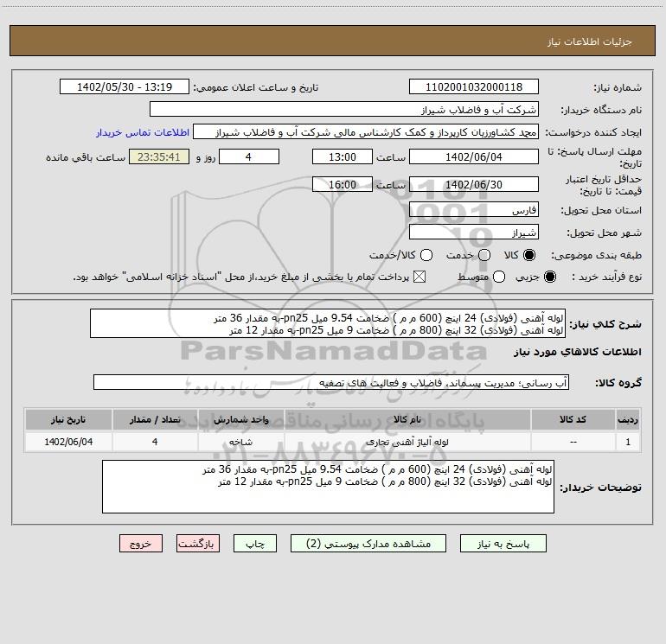Click the requester field مجد کشاورزیان
Image resolution: width=666 pixels, height=644 pixels.
click(366, 131)
